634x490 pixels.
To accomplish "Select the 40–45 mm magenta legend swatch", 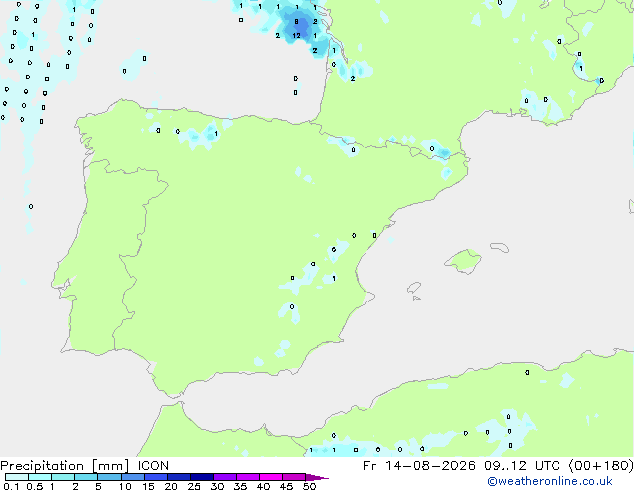I will [x=271, y=477].
